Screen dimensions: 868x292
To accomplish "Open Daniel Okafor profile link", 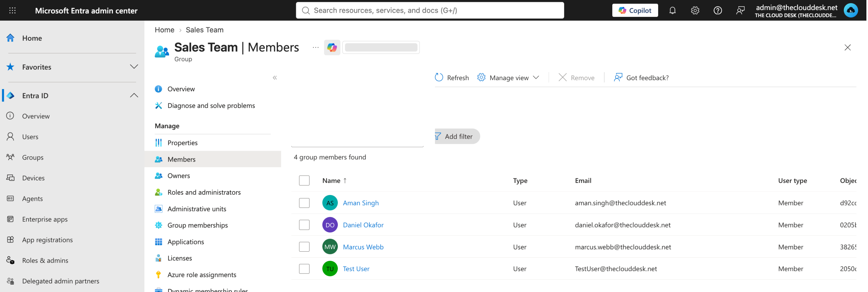I will [364, 225].
